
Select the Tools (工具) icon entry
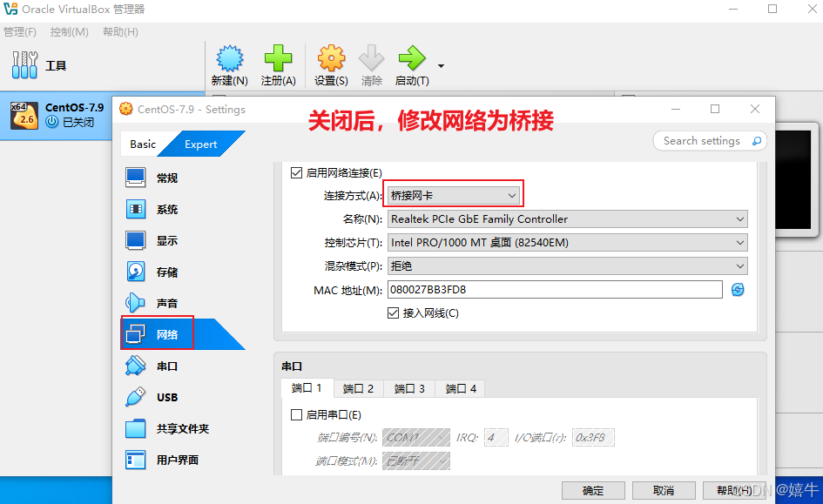(24, 65)
